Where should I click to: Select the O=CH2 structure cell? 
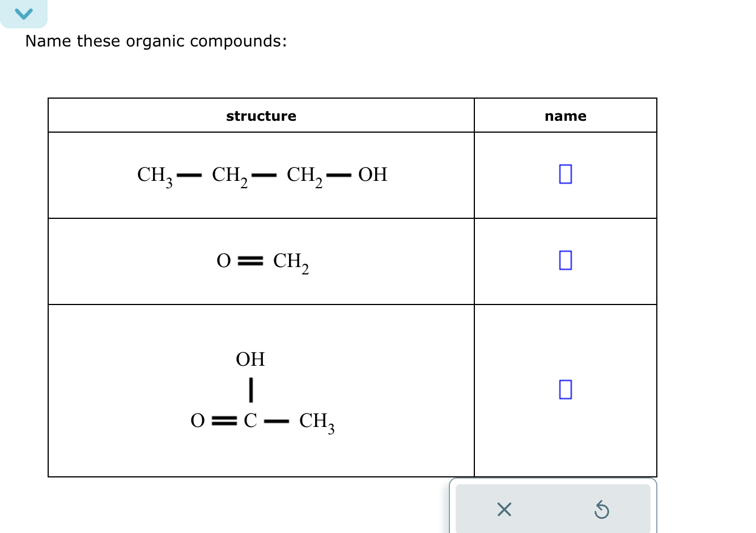point(261,261)
